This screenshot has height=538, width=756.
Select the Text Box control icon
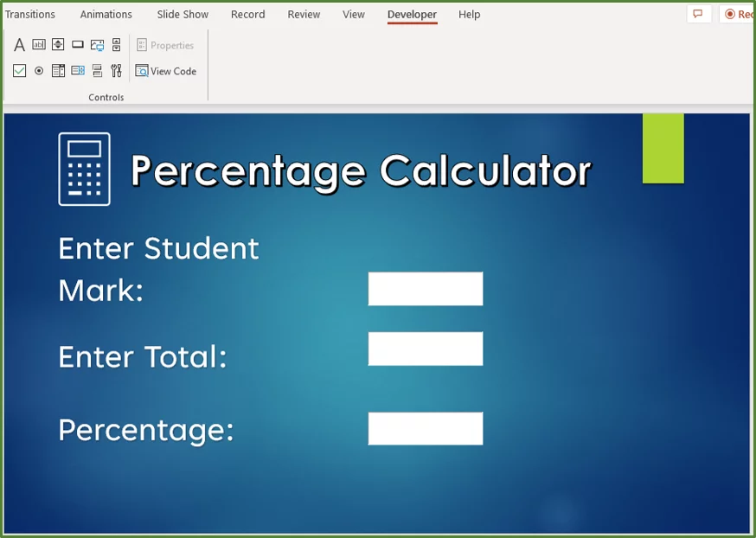[39, 45]
